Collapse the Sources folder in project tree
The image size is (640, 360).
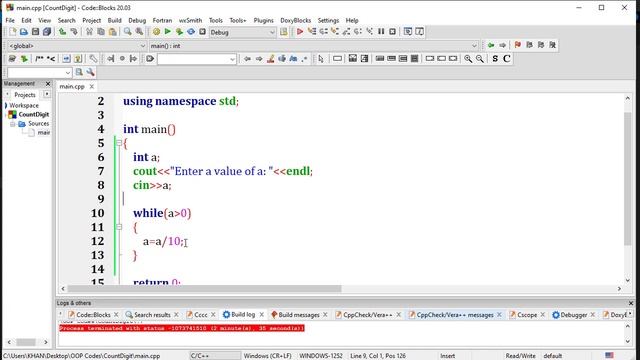tap(13, 124)
